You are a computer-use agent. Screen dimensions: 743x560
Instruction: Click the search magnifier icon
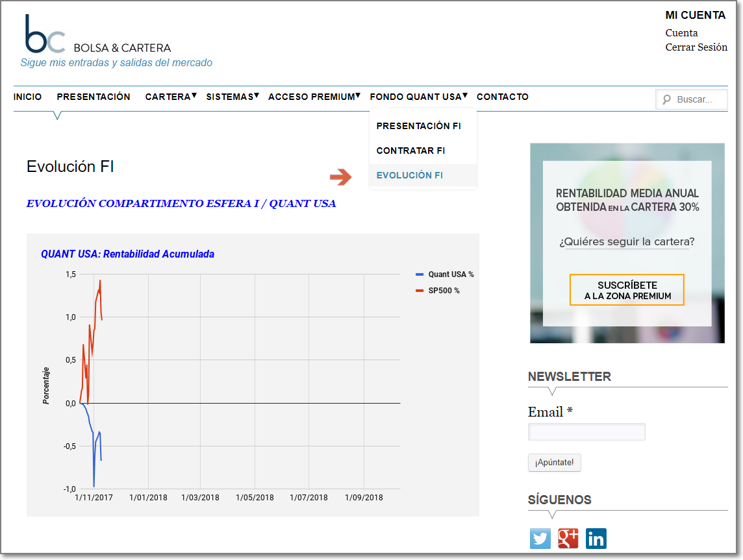pos(667,99)
